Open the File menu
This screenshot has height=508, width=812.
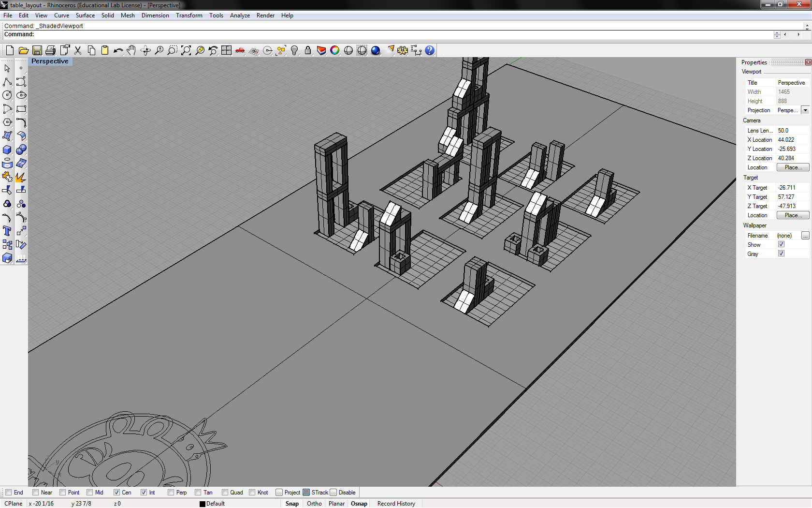(x=8, y=15)
